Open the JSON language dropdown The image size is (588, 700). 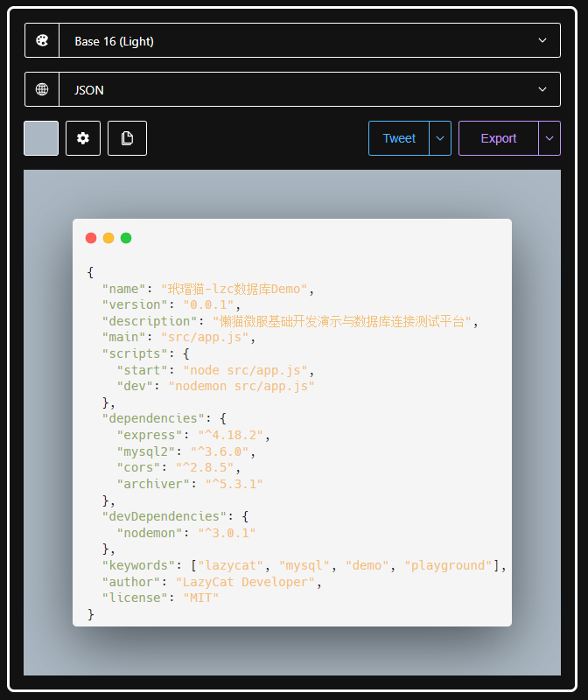click(x=310, y=89)
